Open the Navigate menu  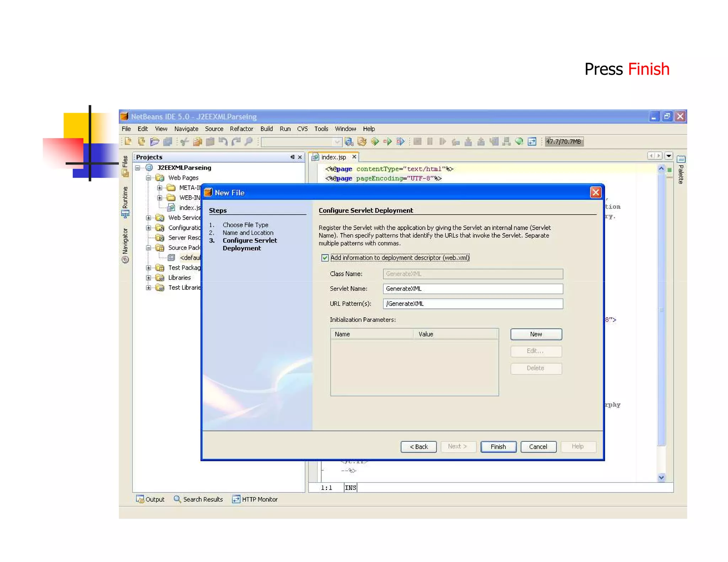pos(186,129)
